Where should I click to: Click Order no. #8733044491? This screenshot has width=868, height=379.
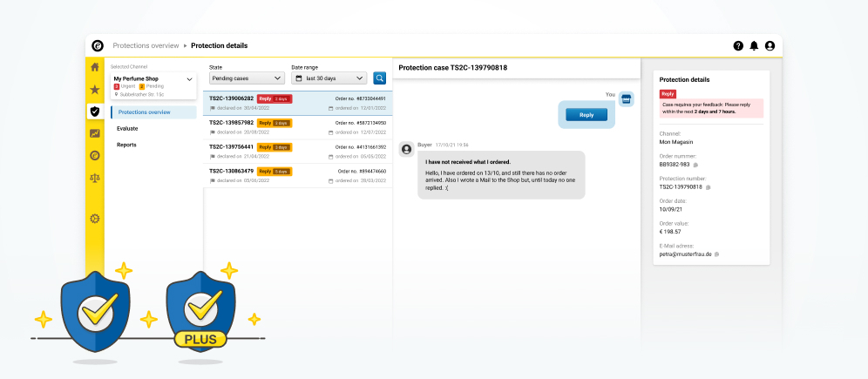coord(361,98)
